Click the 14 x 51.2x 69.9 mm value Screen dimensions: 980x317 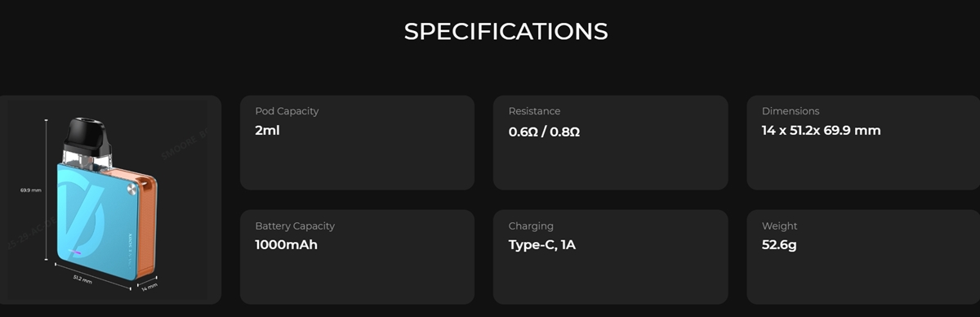click(x=821, y=130)
